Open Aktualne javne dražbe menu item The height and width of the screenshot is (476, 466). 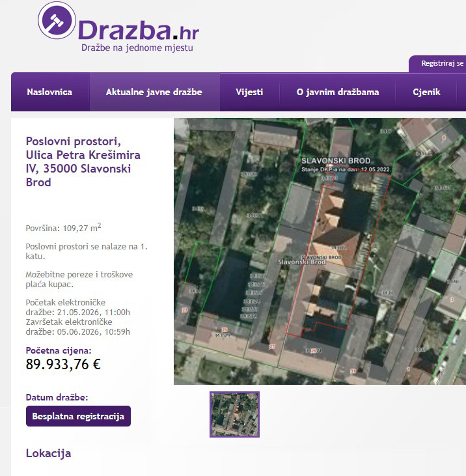[154, 92]
